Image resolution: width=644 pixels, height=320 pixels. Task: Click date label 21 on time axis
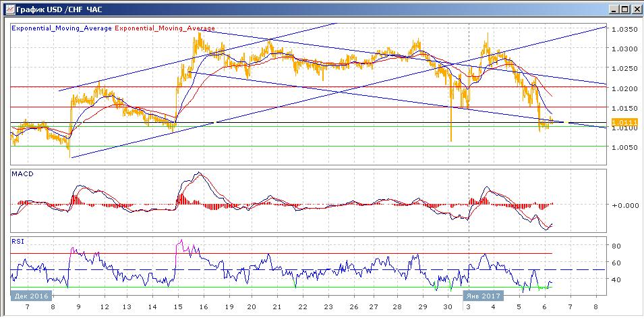tap(277, 307)
